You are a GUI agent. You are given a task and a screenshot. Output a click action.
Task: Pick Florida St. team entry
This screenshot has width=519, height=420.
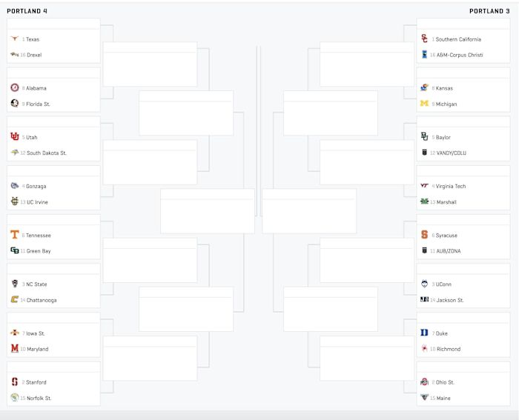tap(39, 104)
